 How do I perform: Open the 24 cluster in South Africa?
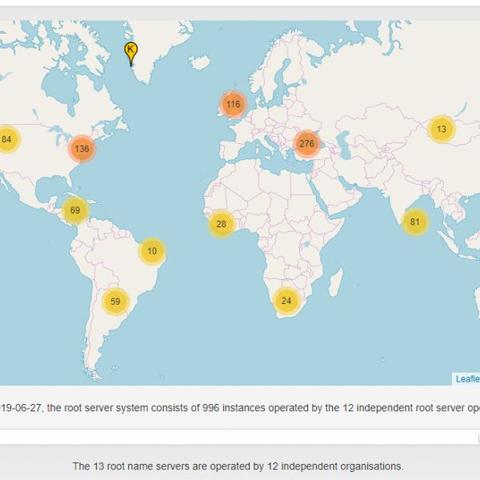tap(287, 301)
